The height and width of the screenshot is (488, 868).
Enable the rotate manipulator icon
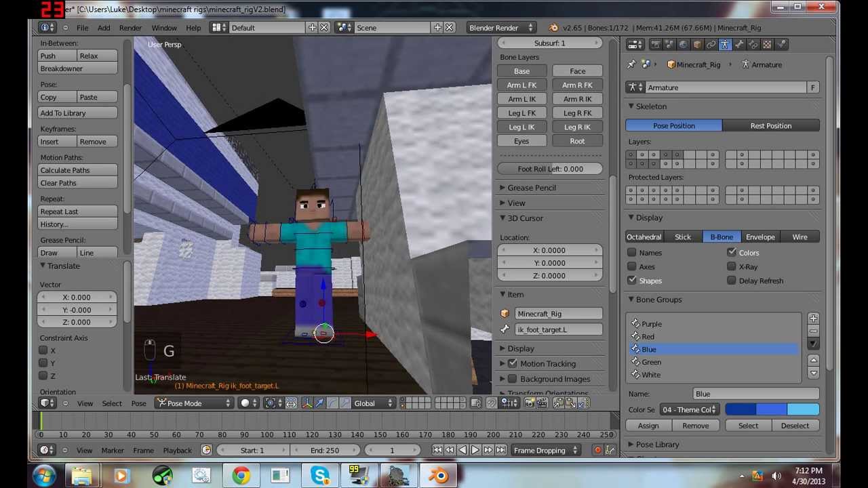click(x=332, y=403)
